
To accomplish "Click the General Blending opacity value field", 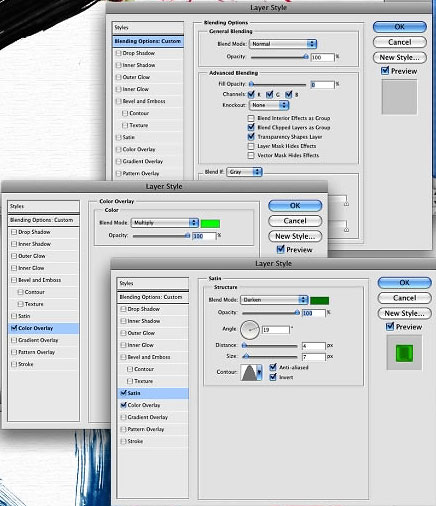I will (x=322, y=57).
